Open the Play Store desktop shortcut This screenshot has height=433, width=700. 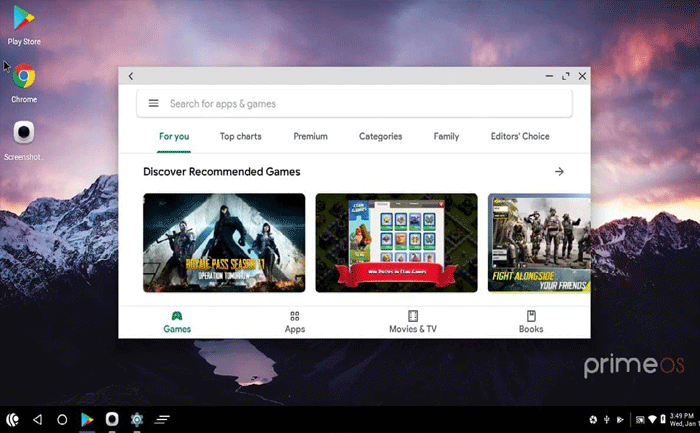click(24, 25)
